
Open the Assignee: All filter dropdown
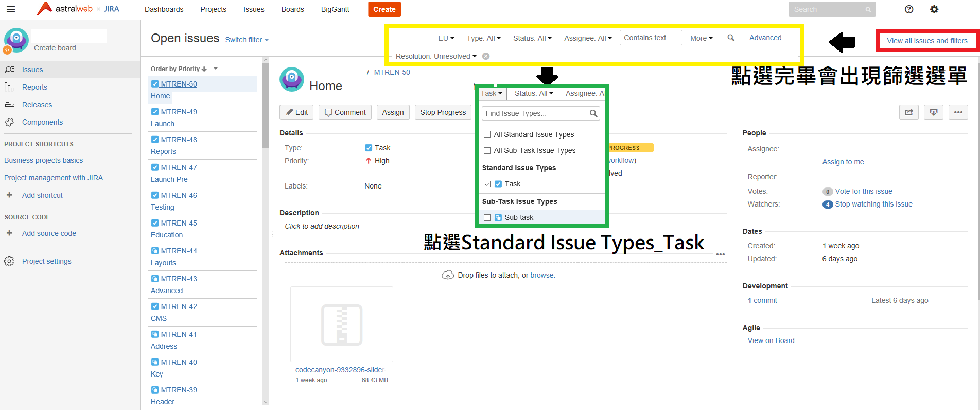tap(588, 38)
